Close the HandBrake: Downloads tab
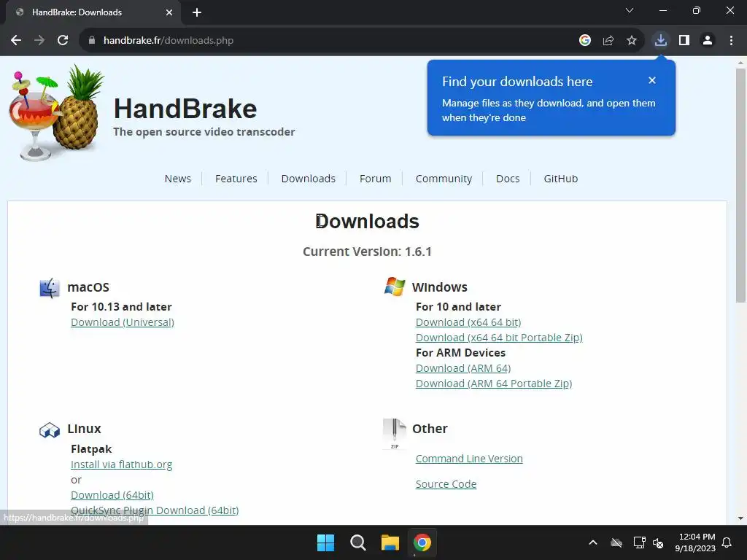747x560 pixels. pos(169,12)
